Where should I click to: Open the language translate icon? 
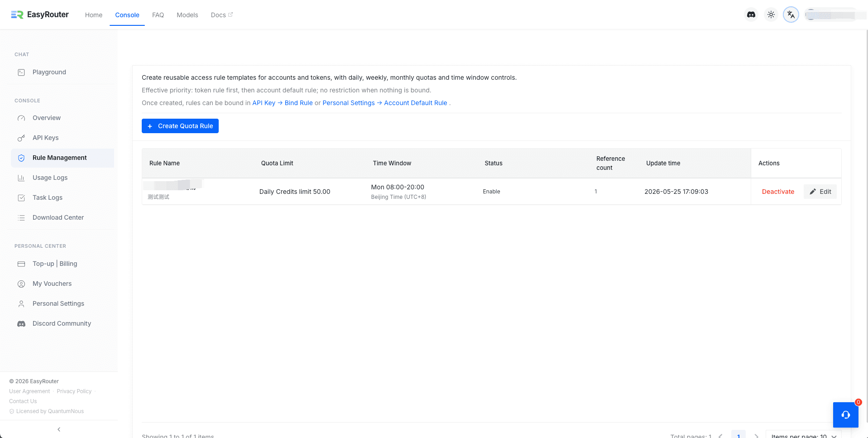(791, 14)
